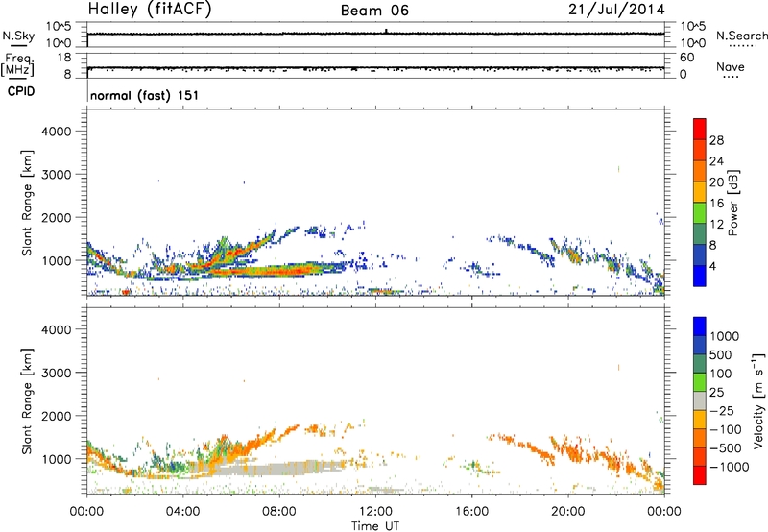768x532 pixels.
Task: Click the 'Beam 06' label
Action: click(374, 11)
